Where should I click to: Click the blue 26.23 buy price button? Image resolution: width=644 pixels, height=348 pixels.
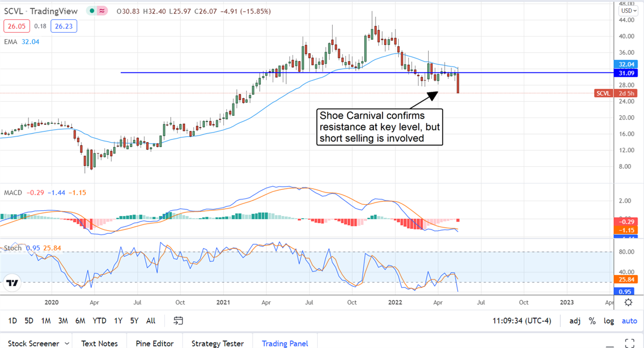point(63,26)
